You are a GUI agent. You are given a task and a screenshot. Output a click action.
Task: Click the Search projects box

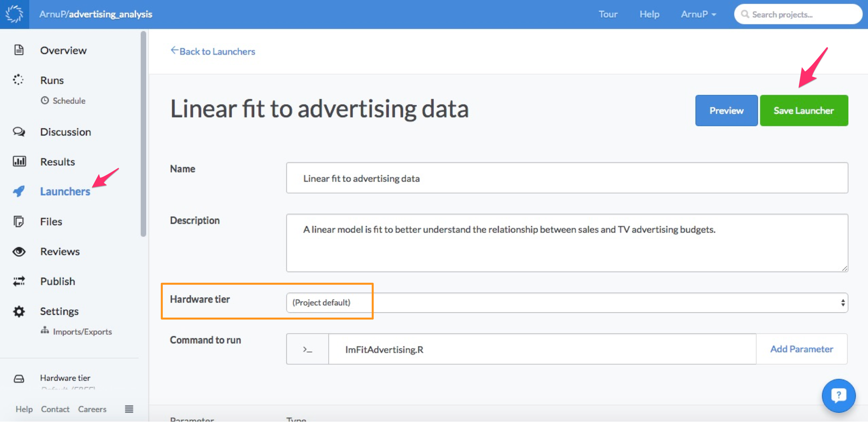tap(798, 14)
